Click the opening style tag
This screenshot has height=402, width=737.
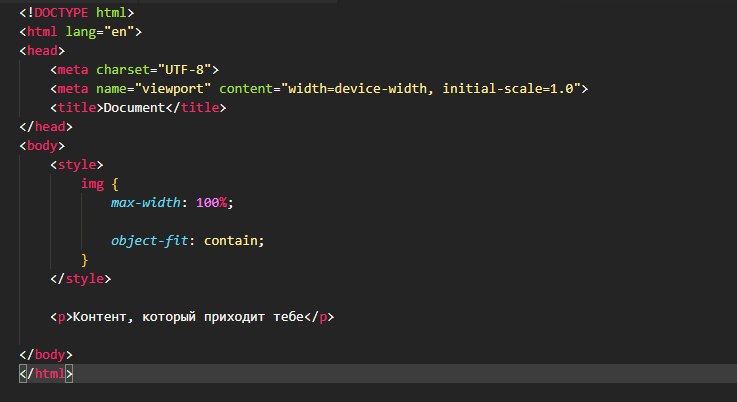coord(77,165)
